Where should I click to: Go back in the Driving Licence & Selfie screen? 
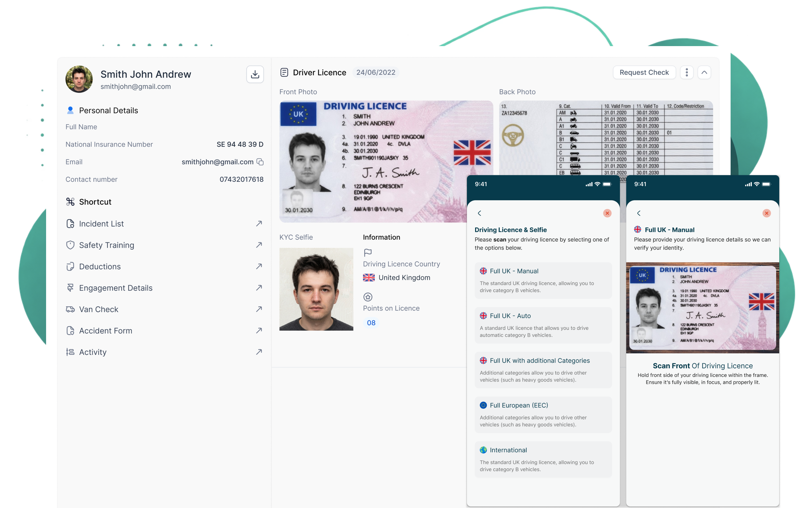(479, 213)
